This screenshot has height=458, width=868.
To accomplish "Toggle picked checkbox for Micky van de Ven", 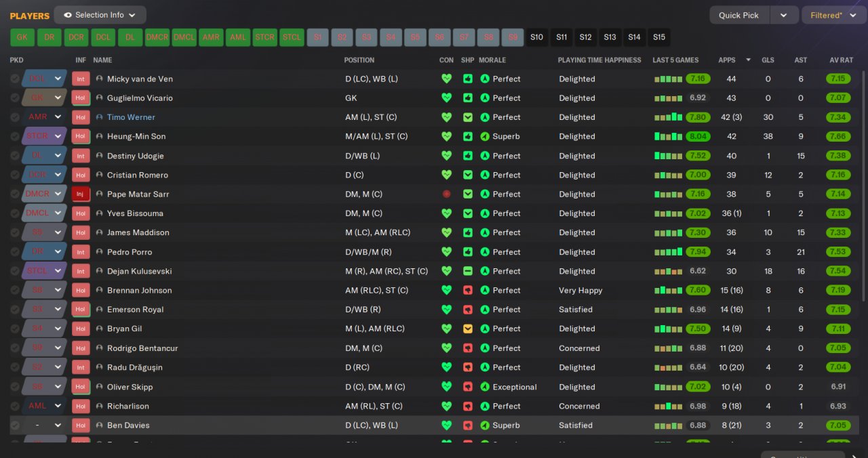I will click(15, 79).
